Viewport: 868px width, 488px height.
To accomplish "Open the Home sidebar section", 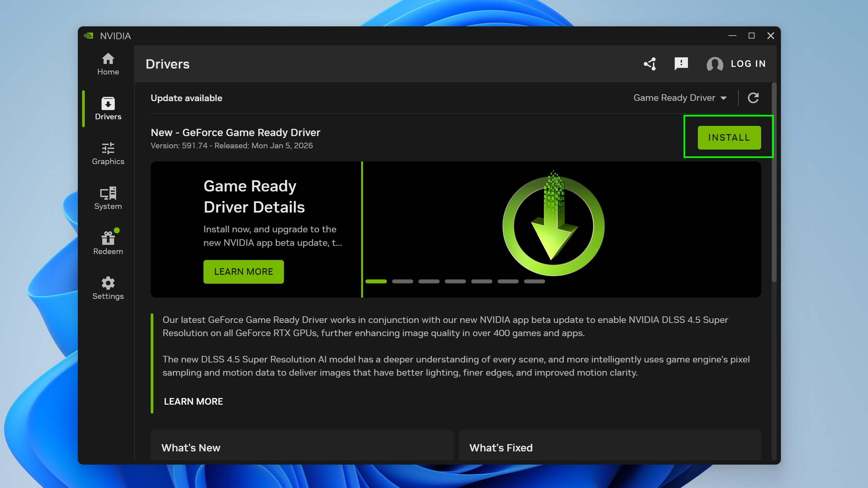I will pos(108,64).
